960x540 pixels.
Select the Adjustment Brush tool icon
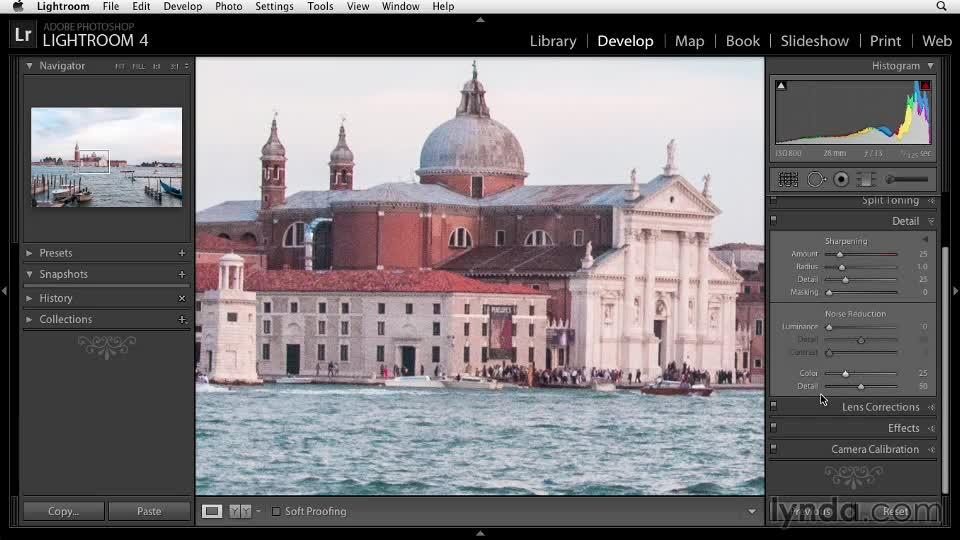pos(907,179)
